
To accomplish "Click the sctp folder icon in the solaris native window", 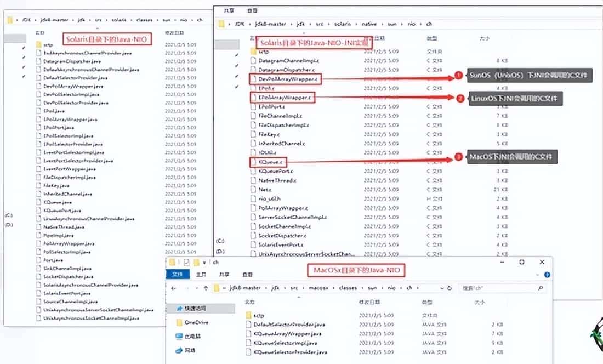I will pyautogui.click(x=253, y=51).
